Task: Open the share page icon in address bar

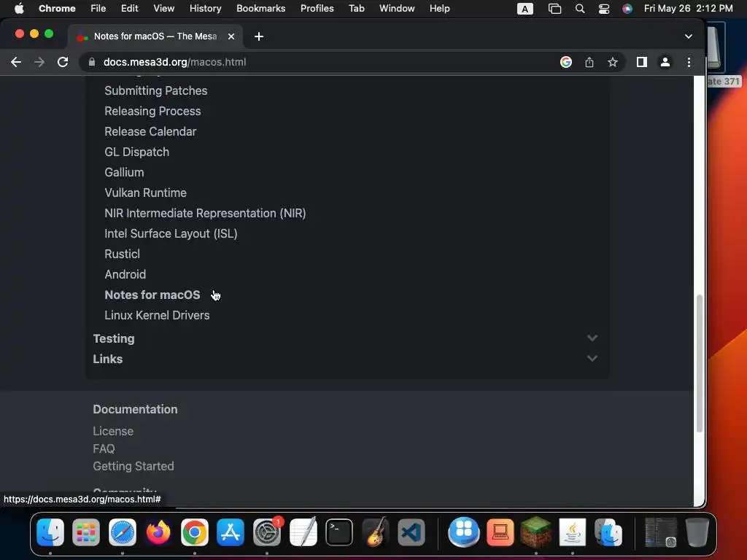Action: pos(589,62)
